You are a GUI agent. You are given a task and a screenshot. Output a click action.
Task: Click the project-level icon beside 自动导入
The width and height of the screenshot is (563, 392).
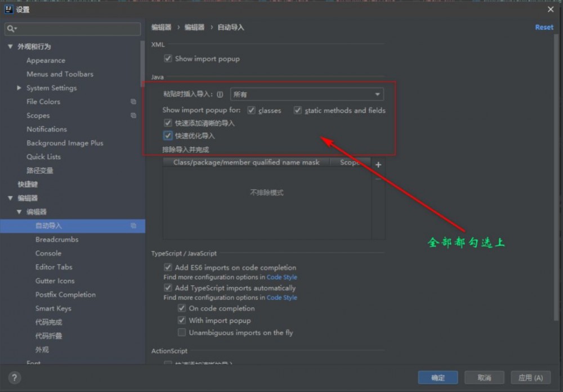133,226
